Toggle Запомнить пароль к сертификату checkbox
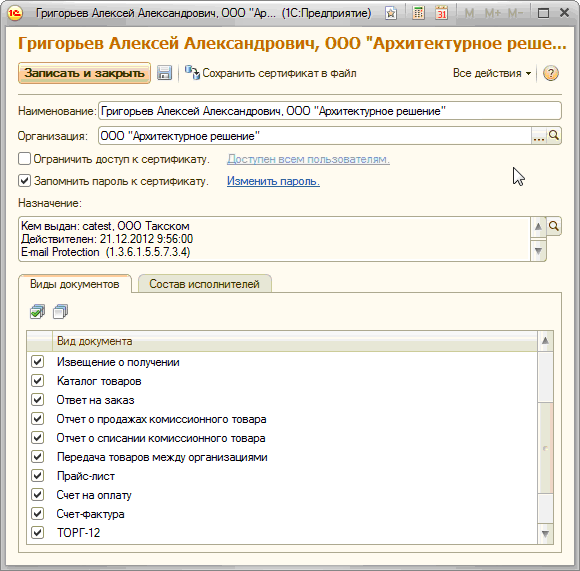This screenshot has width=580, height=571. pyautogui.click(x=24, y=181)
